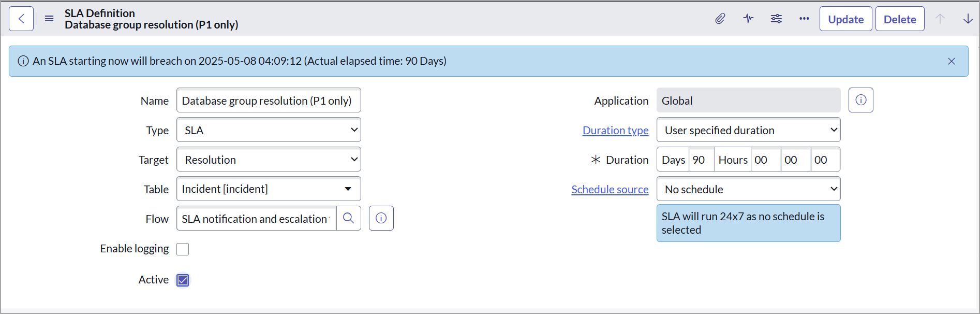Image resolution: width=980 pixels, height=314 pixels.
Task: Go to previous record with up arrow
Action: click(940, 19)
